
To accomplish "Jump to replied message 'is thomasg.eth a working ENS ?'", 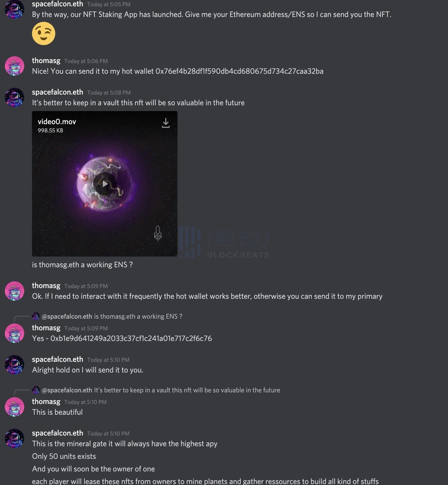I will [138, 316].
